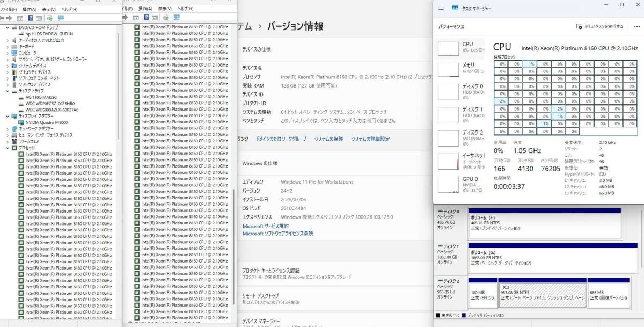
Task: Open ドメインまたはワークグループ link
Action: tap(281, 139)
